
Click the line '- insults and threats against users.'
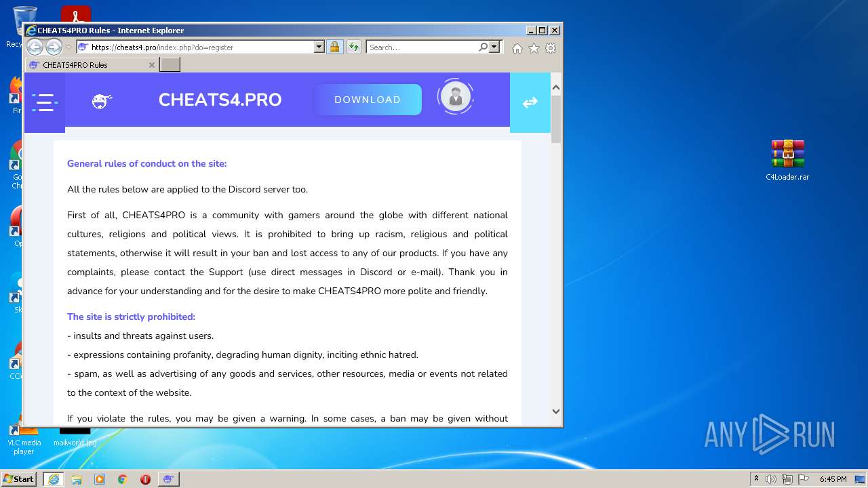(x=140, y=335)
